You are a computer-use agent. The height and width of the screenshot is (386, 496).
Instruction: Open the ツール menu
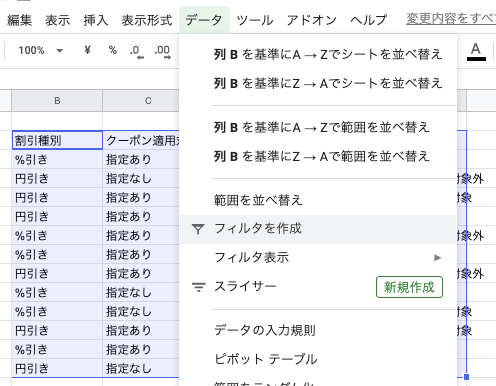[255, 20]
